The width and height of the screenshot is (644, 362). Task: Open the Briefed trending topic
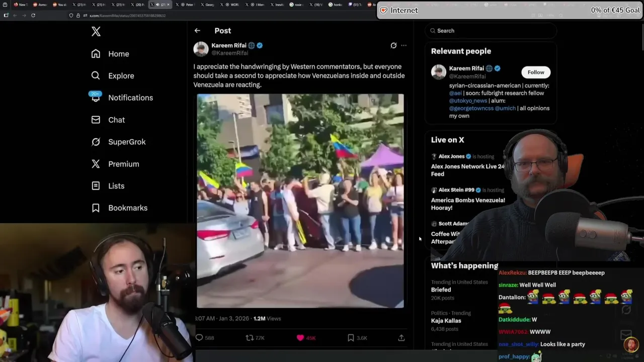click(441, 290)
